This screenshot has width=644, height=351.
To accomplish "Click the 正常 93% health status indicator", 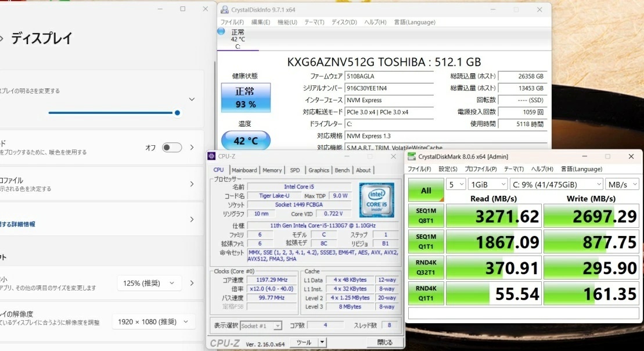I will (247, 98).
